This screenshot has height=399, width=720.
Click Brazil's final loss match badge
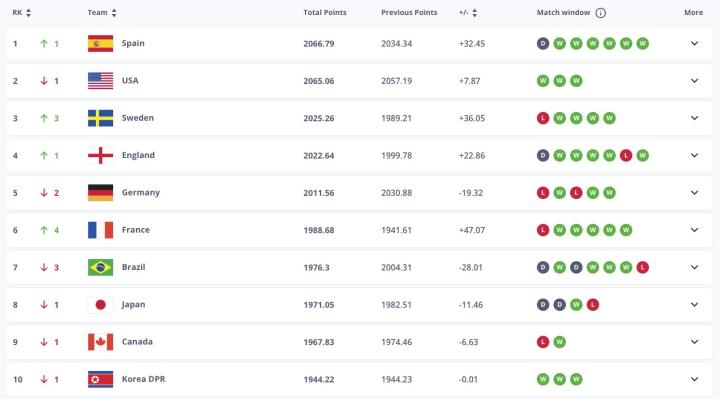pyautogui.click(x=642, y=267)
